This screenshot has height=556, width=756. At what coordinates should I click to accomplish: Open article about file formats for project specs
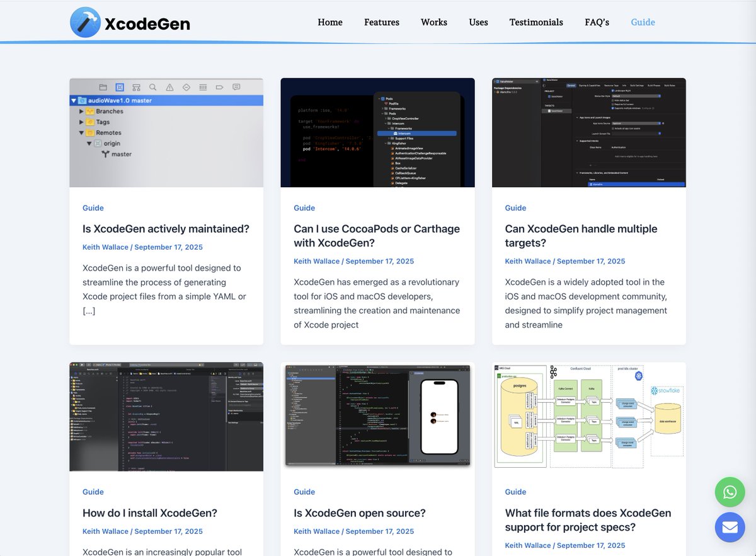[x=588, y=520]
